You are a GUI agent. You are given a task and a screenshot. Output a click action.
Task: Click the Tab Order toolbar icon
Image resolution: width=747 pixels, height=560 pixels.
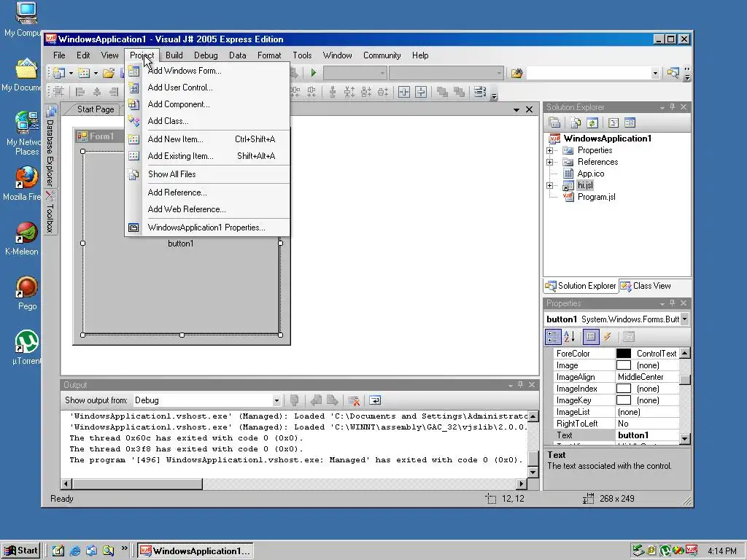[480, 92]
